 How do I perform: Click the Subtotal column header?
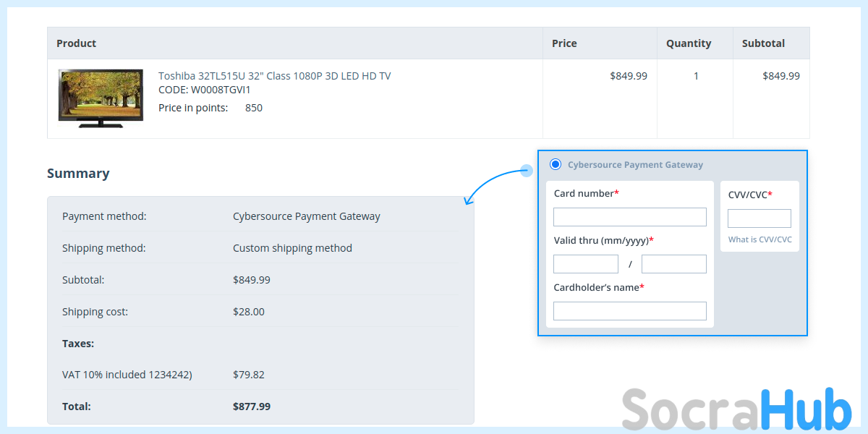tap(763, 43)
